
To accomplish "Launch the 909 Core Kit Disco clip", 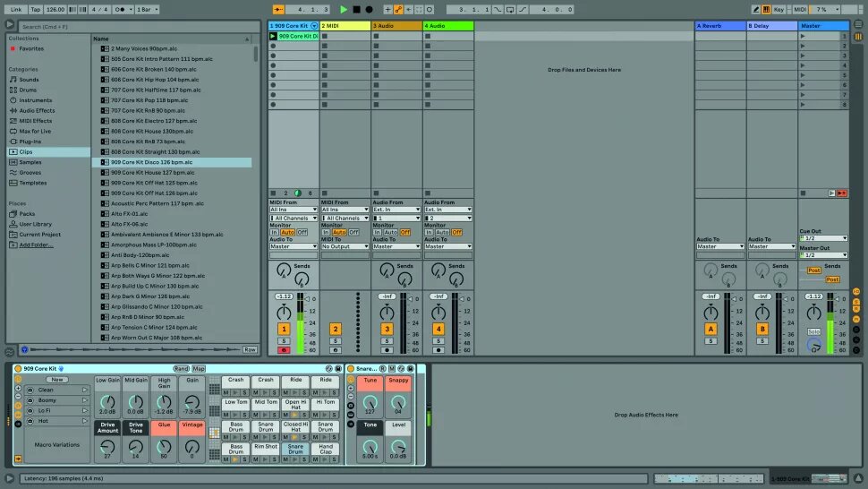I will tap(274, 37).
